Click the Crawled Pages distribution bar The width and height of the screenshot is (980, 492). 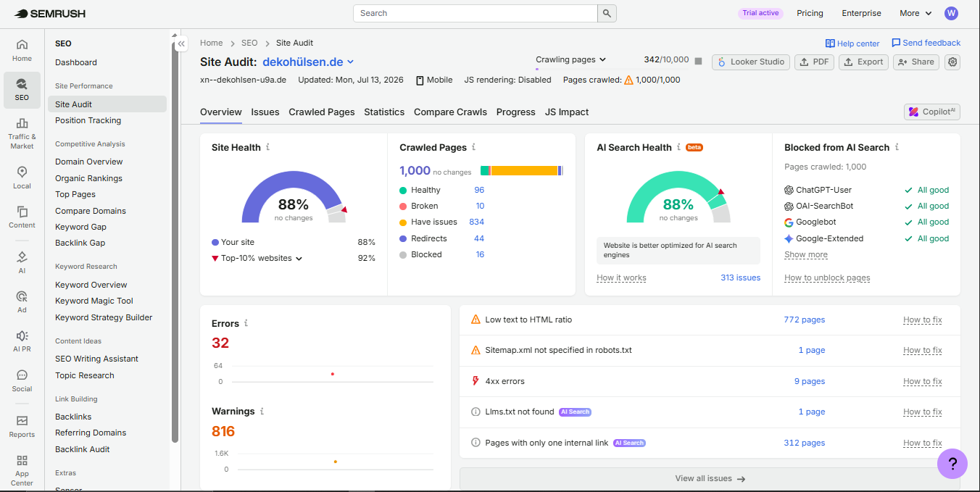pyautogui.click(x=522, y=171)
